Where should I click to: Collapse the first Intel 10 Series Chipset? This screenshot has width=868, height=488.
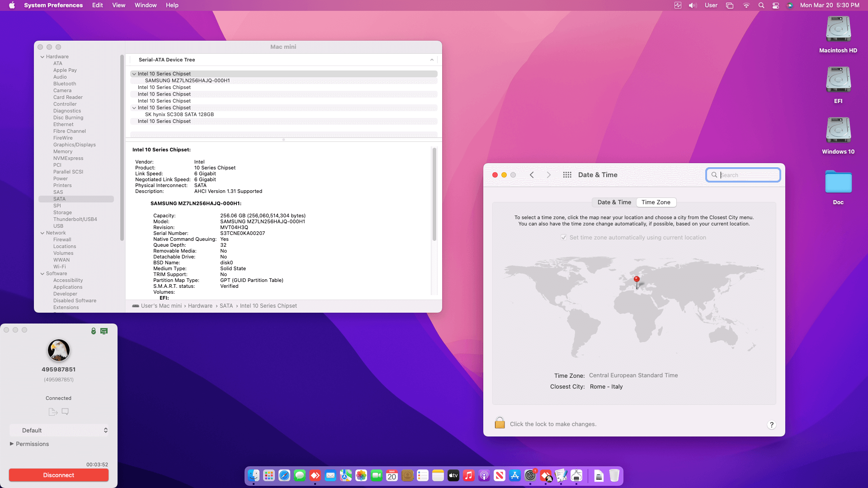tap(134, 74)
